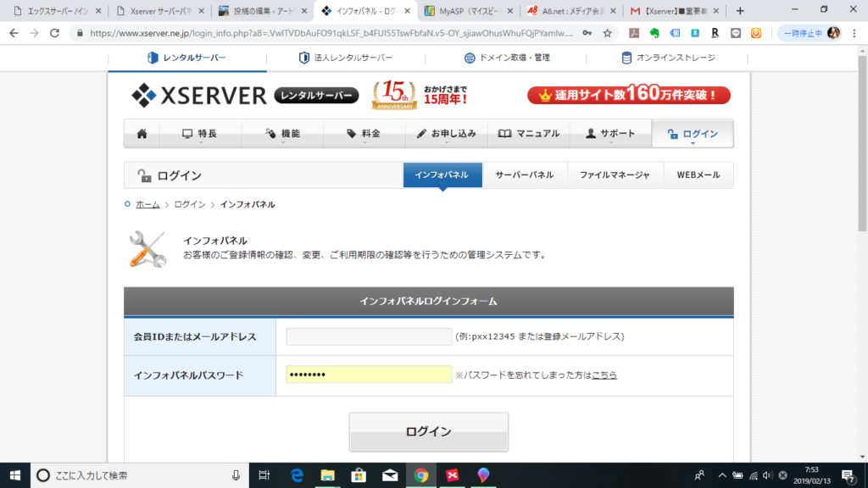Open the ドメイン取得・管理 top service tab

coord(506,58)
